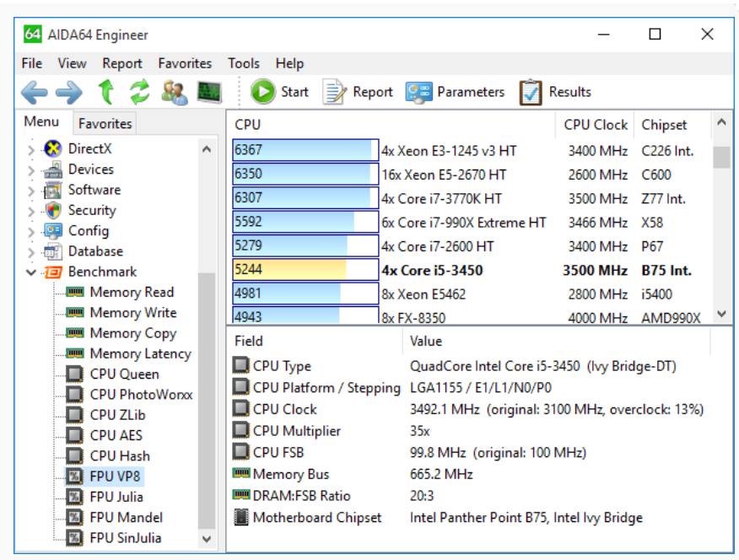Expand the Database tree node

pyautogui.click(x=31, y=252)
